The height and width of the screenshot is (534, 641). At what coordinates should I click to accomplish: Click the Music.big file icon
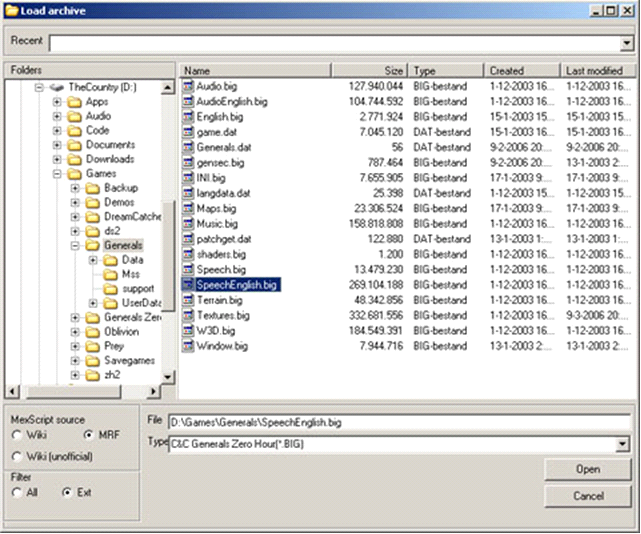[x=188, y=224]
